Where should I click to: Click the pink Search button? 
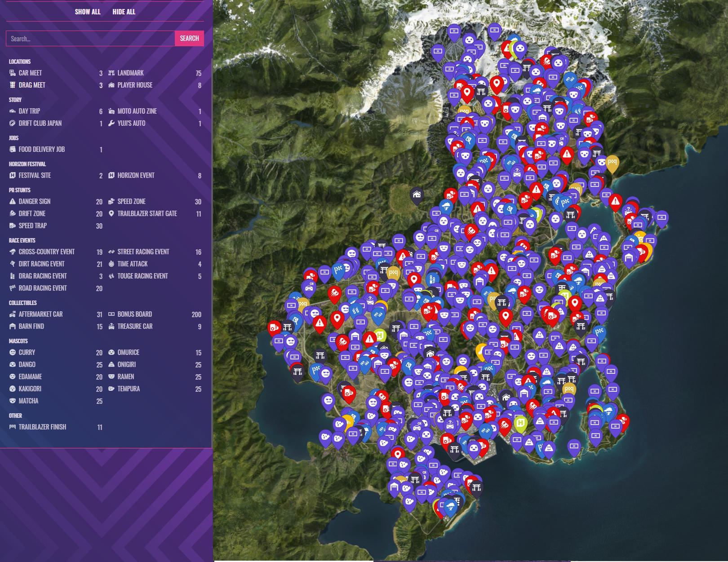[189, 38]
